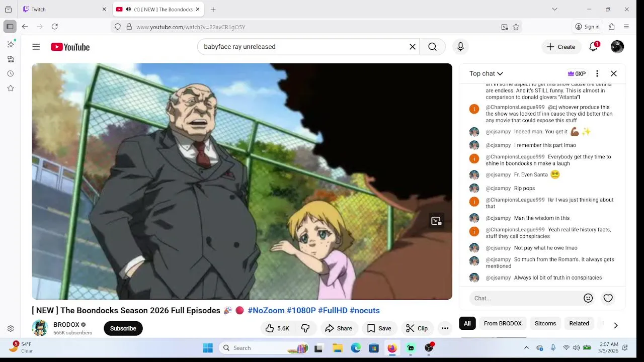Select the All filter chip

pyautogui.click(x=467, y=323)
